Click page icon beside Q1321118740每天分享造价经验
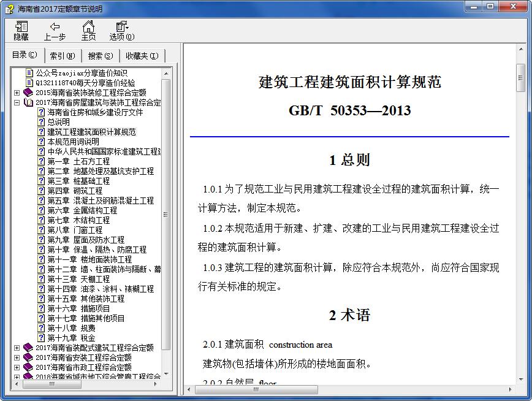 [30, 83]
